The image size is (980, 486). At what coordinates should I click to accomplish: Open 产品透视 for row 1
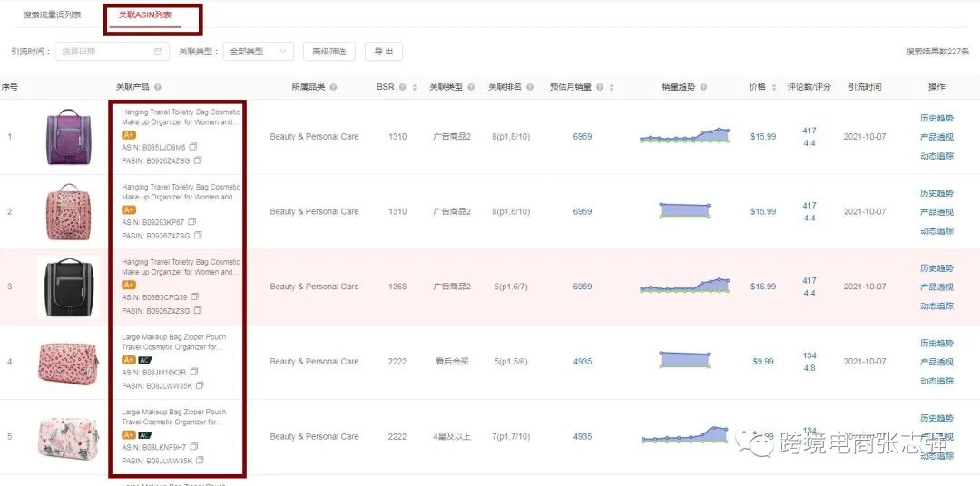click(x=936, y=137)
